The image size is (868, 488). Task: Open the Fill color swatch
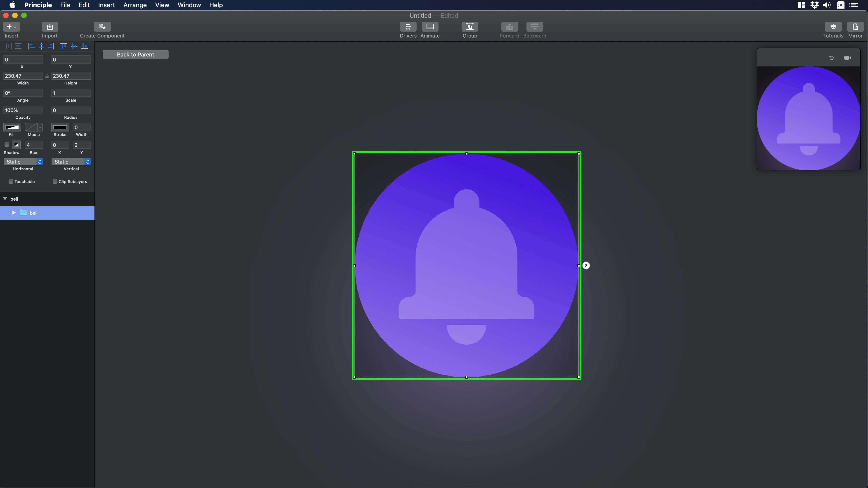12,127
